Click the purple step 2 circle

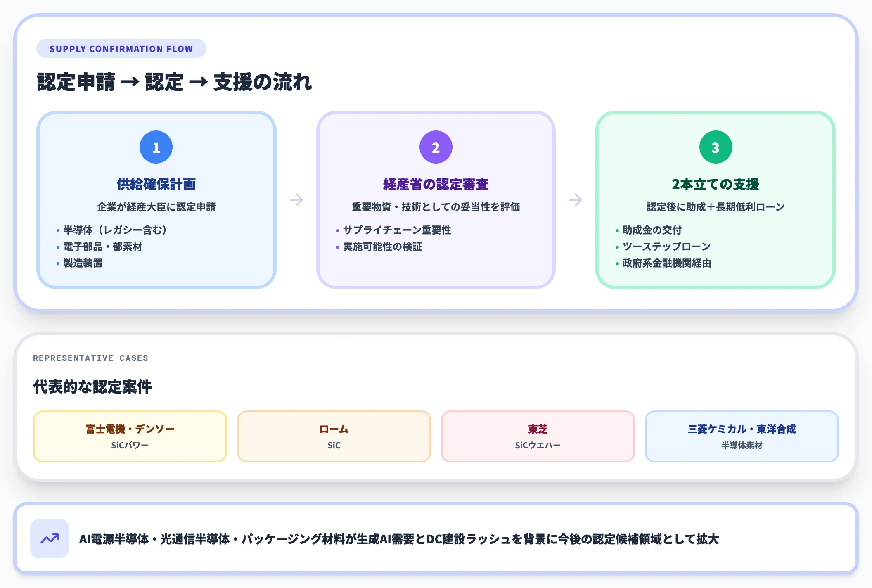(x=436, y=147)
